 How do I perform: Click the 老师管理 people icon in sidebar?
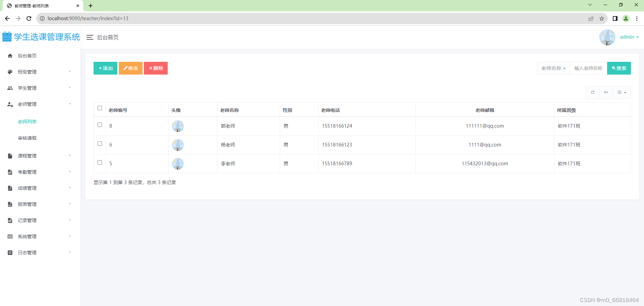[10, 104]
